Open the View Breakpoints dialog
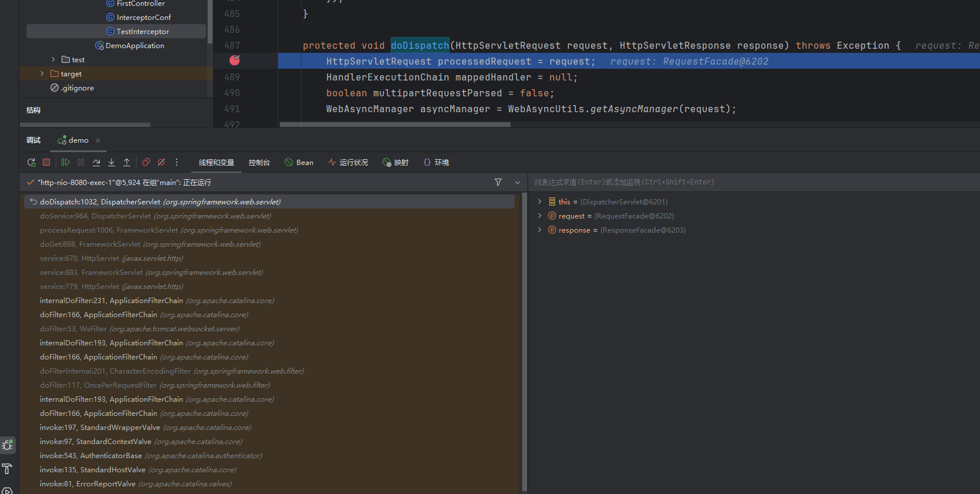This screenshot has width=980, height=494. [146, 163]
